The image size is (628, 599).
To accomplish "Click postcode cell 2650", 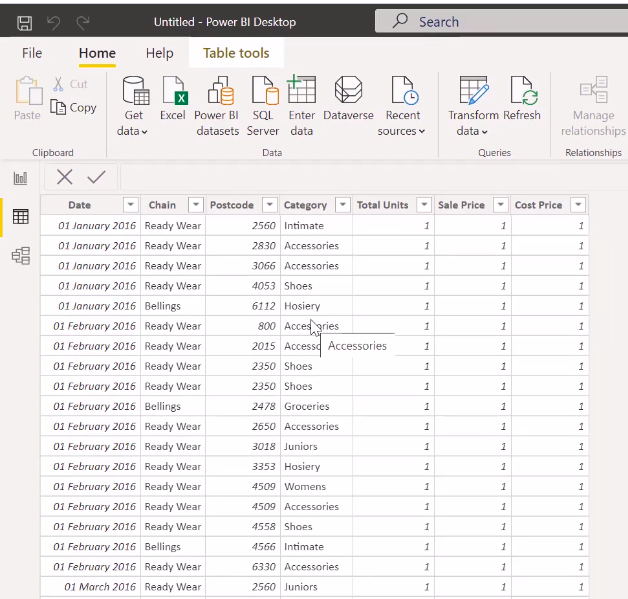I will click(243, 426).
